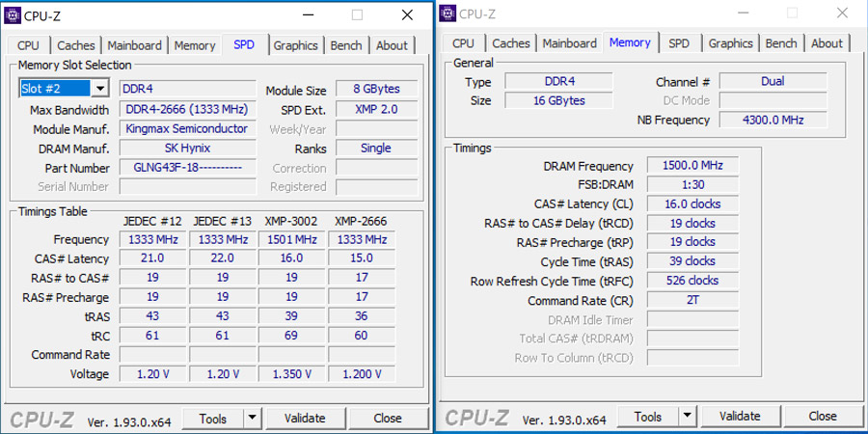This screenshot has height=434, width=868.
Task: Click the Max Bandwidth DDR4-2666 (1333 MHz) field
Action: (x=188, y=109)
